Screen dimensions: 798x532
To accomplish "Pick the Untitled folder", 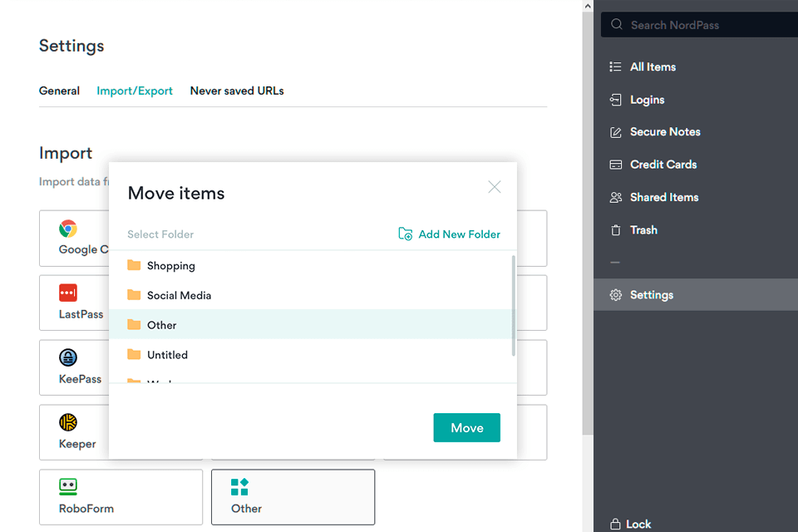I will [x=167, y=355].
